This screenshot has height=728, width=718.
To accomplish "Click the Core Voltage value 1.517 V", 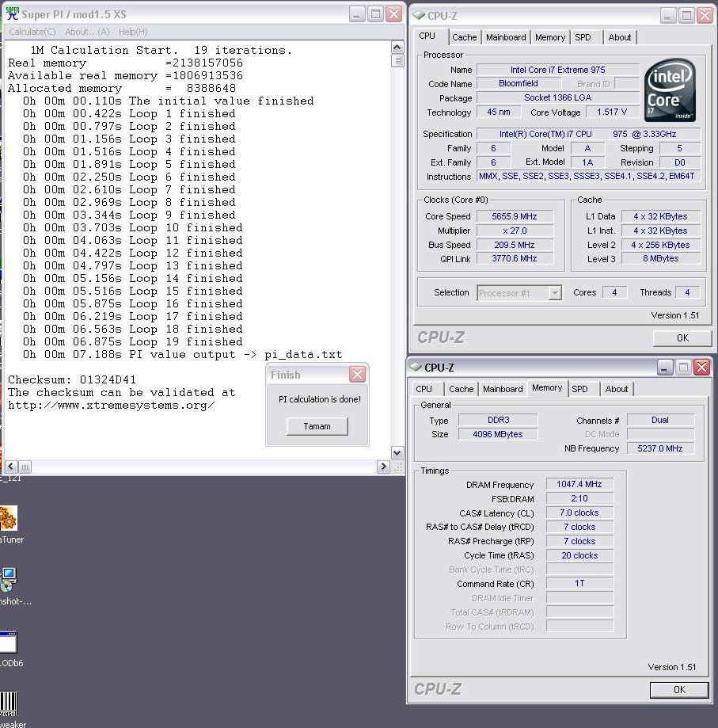I will (612, 112).
